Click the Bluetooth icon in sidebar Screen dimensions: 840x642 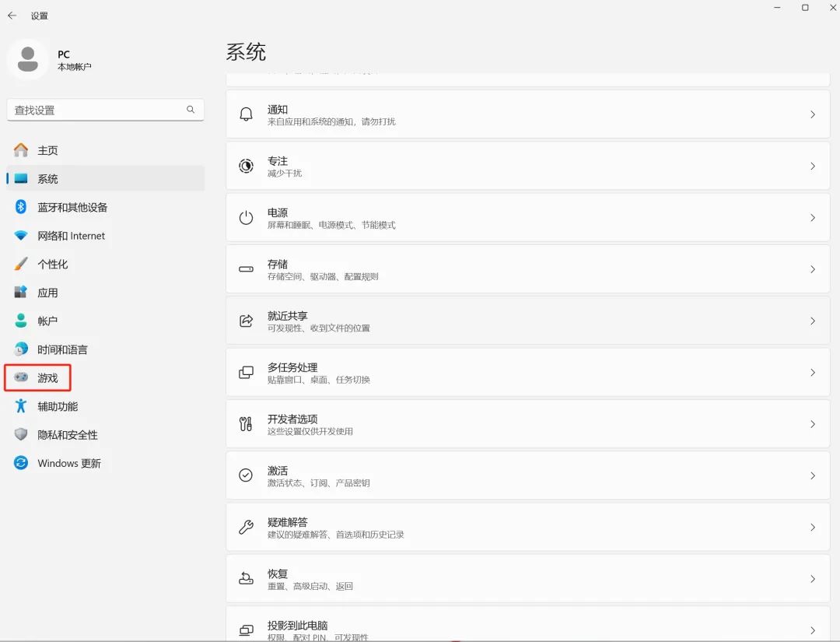[21, 207]
